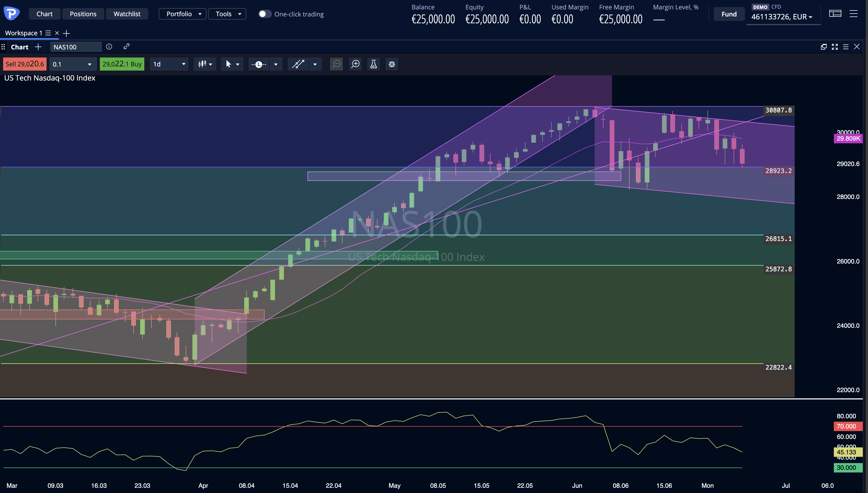
Task: Open the workspace layout grid icon
Action: coord(835,14)
